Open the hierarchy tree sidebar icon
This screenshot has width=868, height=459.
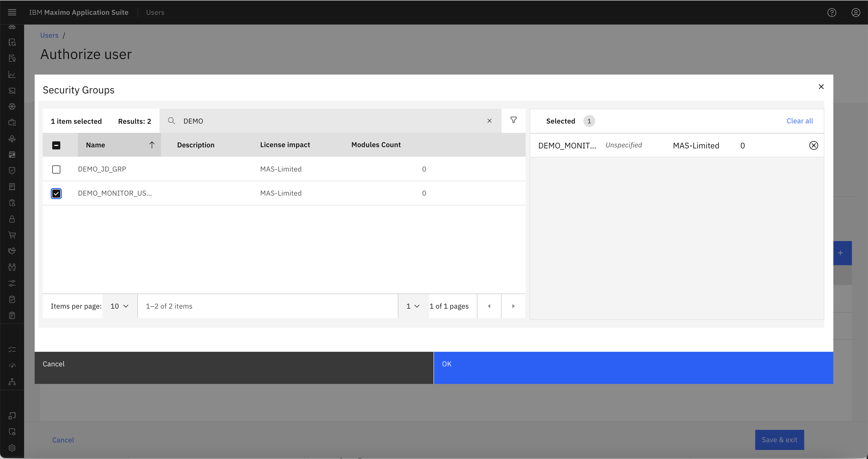[12, 382]
